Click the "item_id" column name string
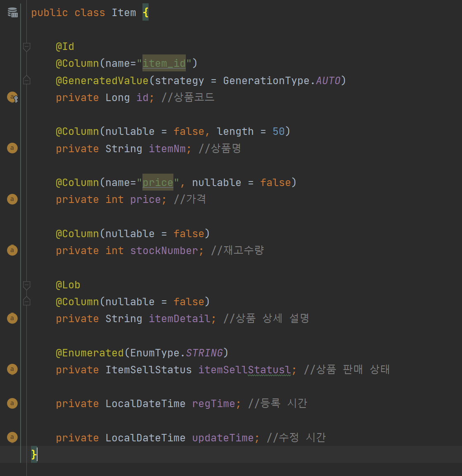The image size is (462, 476). [164, 64]
